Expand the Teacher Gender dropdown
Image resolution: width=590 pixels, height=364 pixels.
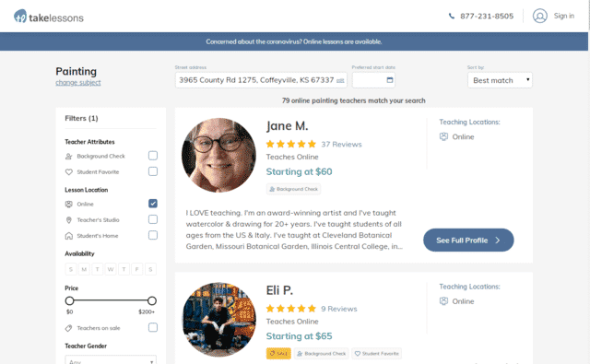pos(111,359)
